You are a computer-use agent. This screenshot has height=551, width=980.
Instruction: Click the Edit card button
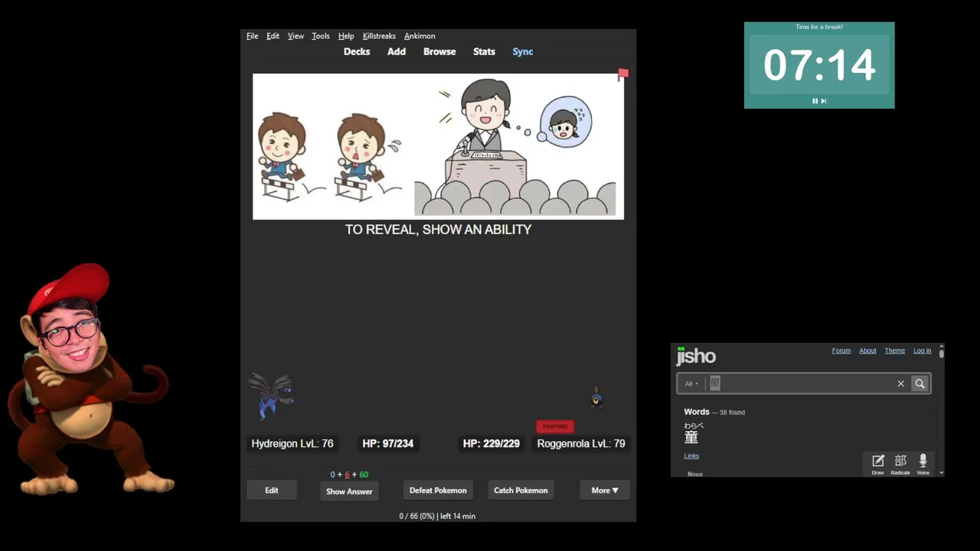(x=272, y=491)
